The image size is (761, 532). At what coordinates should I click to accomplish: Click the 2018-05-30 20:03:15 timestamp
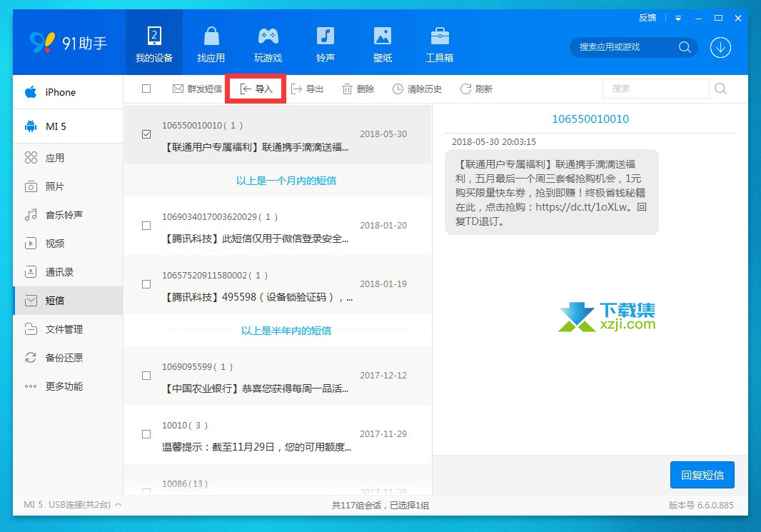(x=493, y=141)
